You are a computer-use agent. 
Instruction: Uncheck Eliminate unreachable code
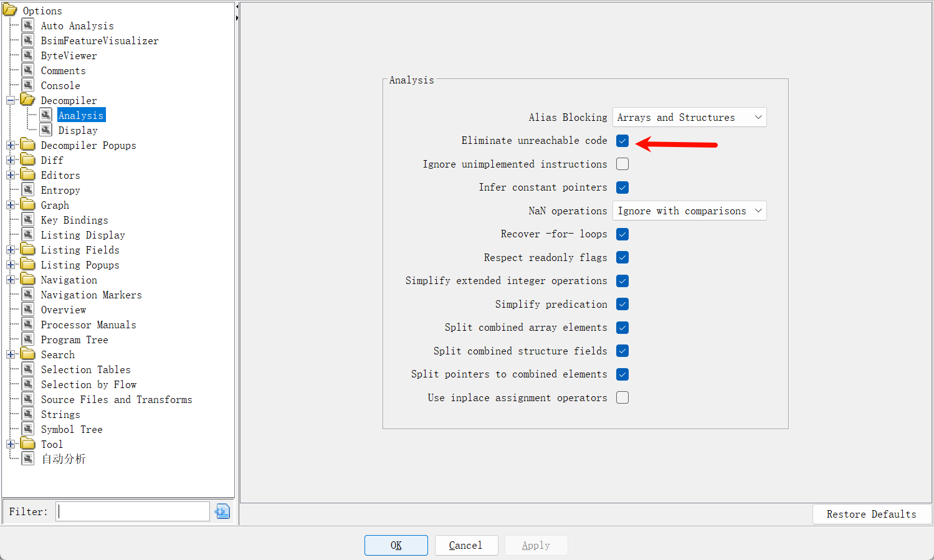click(x=622, y=141)
